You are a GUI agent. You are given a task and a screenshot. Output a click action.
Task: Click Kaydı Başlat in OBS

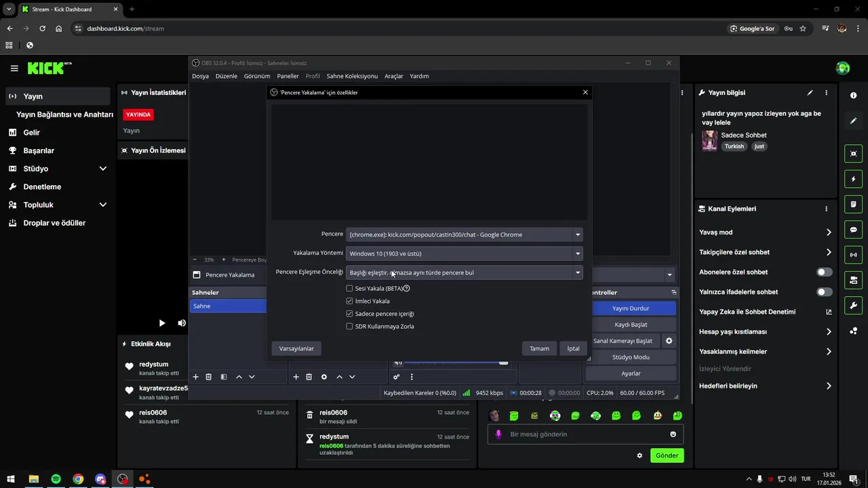point(631,325)
